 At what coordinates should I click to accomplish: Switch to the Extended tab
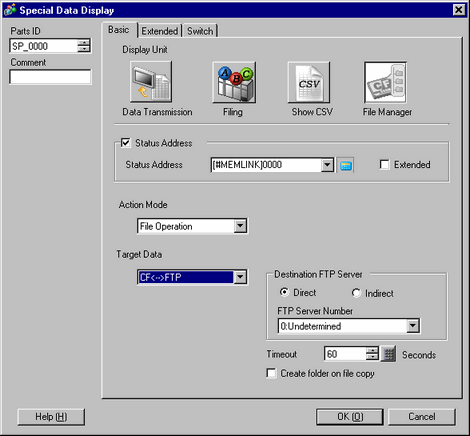coord(160,31)
